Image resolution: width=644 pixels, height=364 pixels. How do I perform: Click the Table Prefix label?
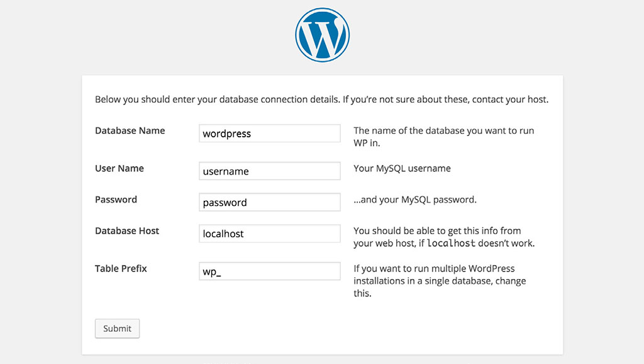coord(121,268)
